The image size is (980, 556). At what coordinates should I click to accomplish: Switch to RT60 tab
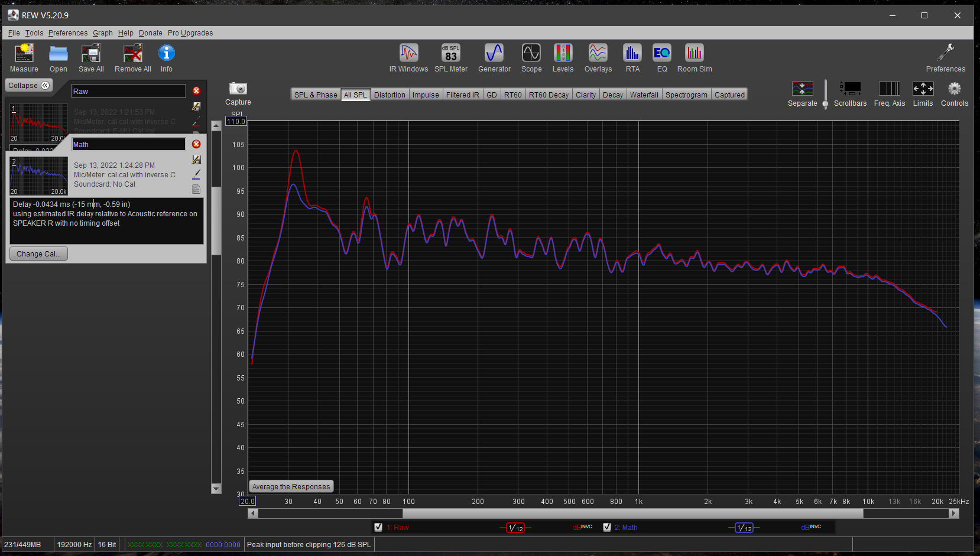tap(513, 95)
